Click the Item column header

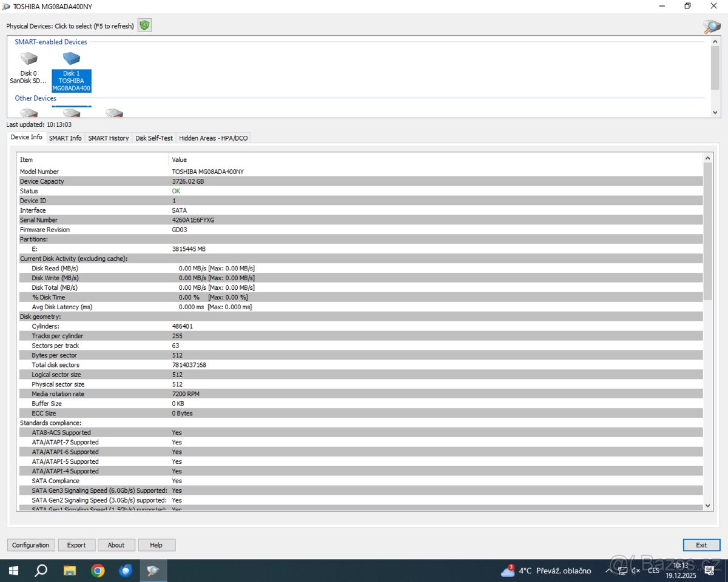(x=92, y=159)
